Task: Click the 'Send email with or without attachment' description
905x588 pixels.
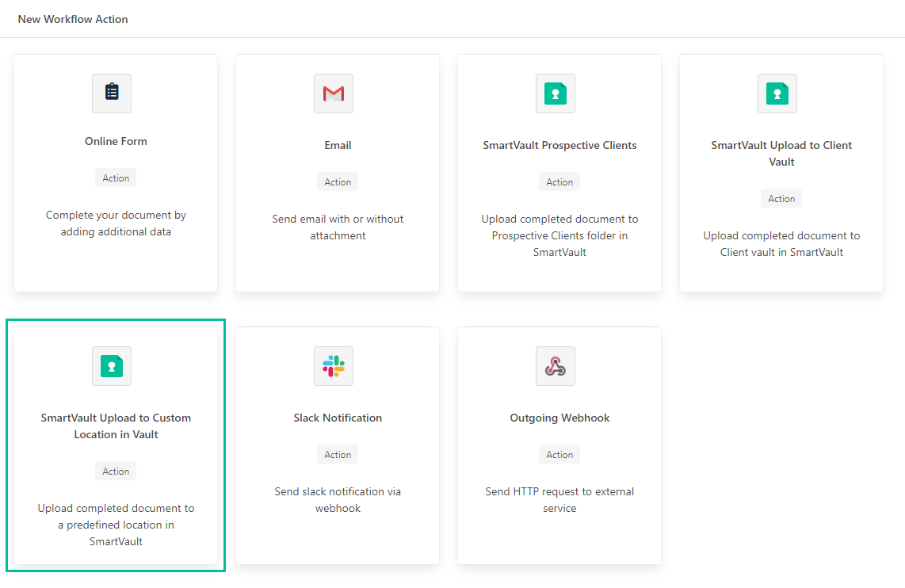Action: [338, 227]
